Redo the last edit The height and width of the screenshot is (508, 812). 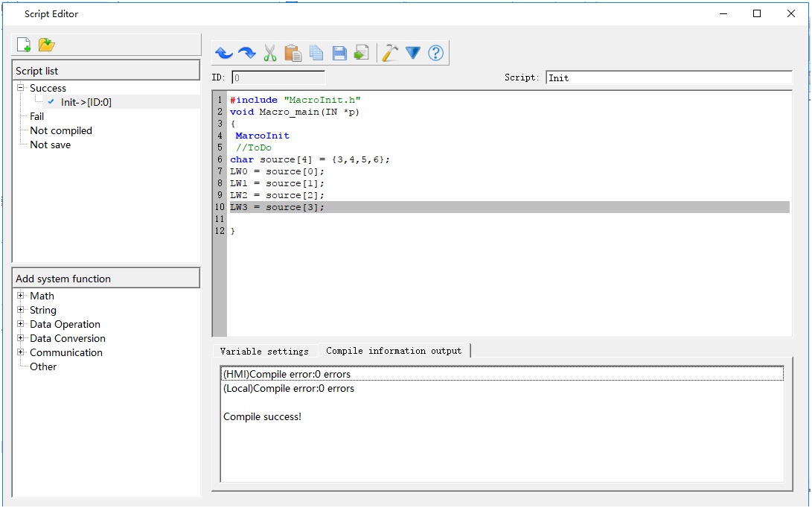point(246,53)
